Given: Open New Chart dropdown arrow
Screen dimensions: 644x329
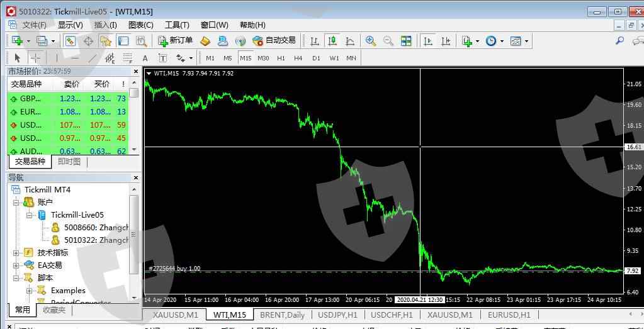Looking at the screenshot, I should pos(28,41).
